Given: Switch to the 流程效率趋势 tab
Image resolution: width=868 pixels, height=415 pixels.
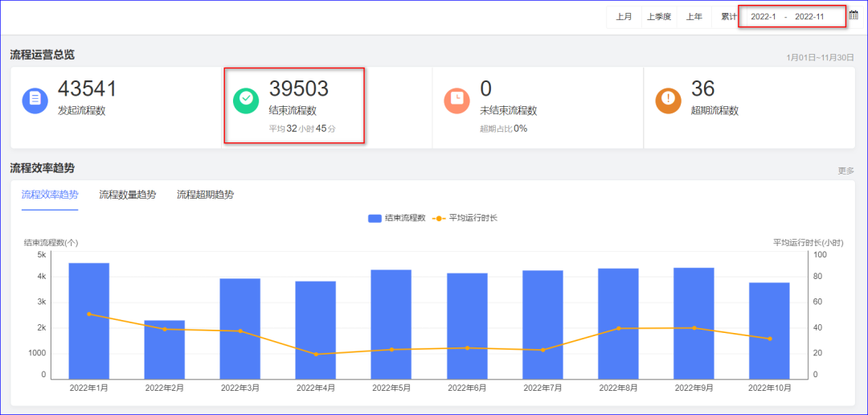Looking at the screenshot, I should pos(50,195).
